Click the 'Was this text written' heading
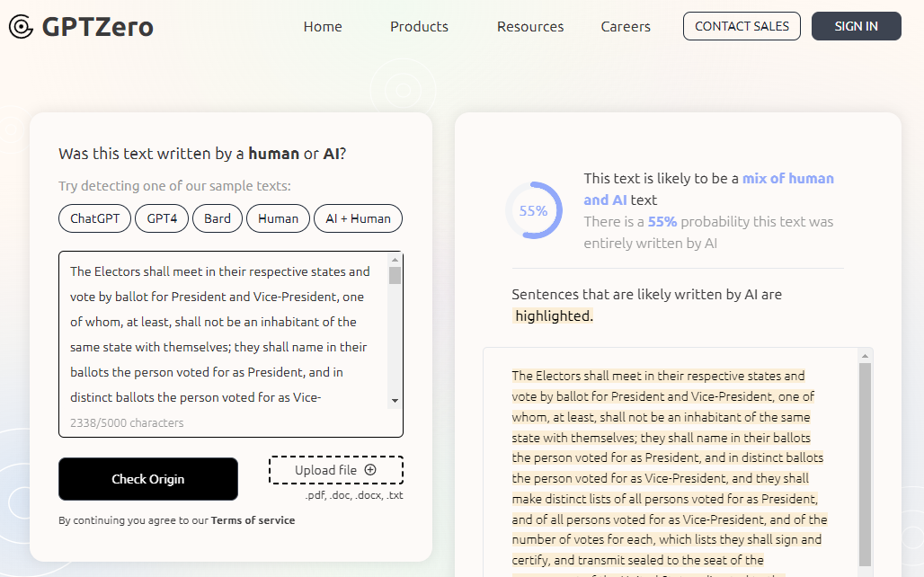Viewport: 924px width, 577px height. pyautogui.click(x=202, y=154)
